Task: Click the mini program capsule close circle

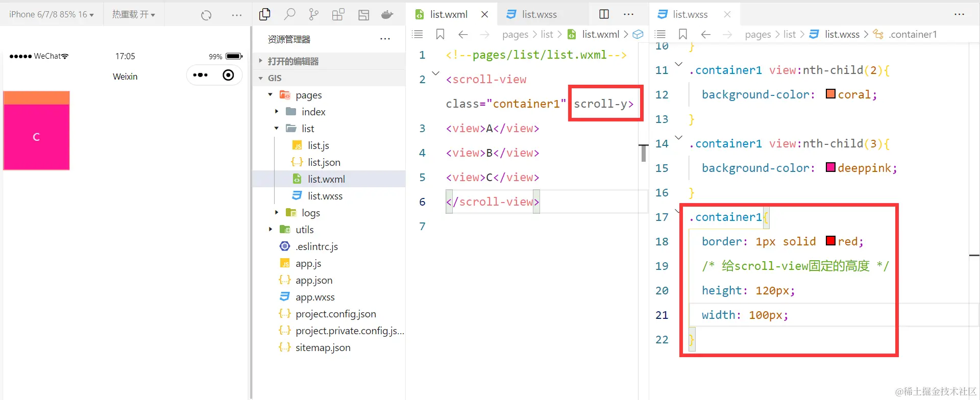Action: click(x=228, y=75)
